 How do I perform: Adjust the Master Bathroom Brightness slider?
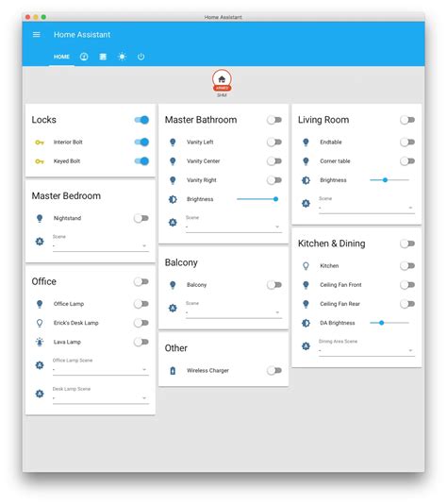pos(257,199)
